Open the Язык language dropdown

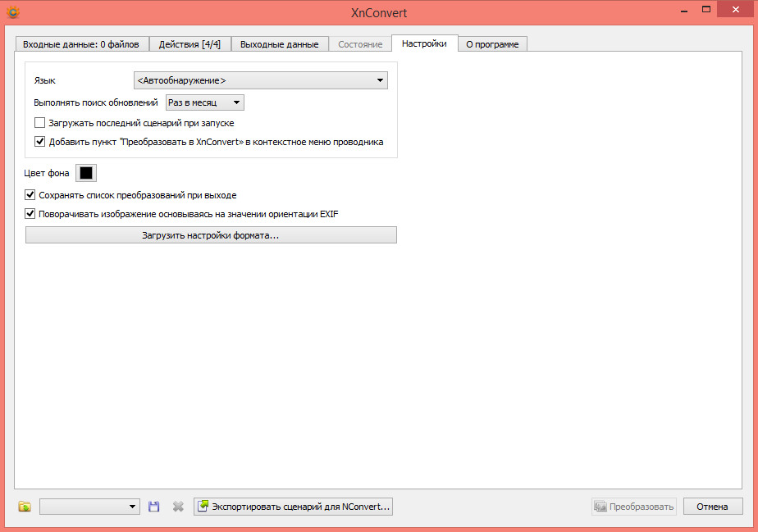point(260,80)
